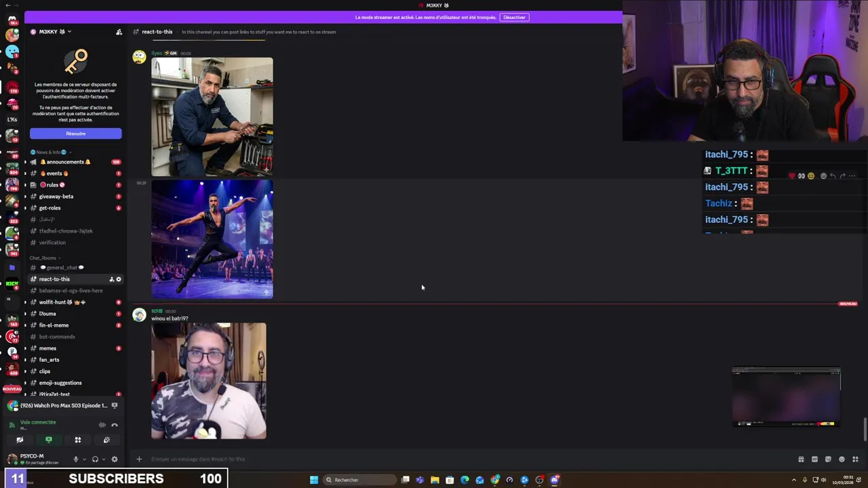Collapse the Chat_Rooms category
This screenshot has width=868, height=488.
45,258
